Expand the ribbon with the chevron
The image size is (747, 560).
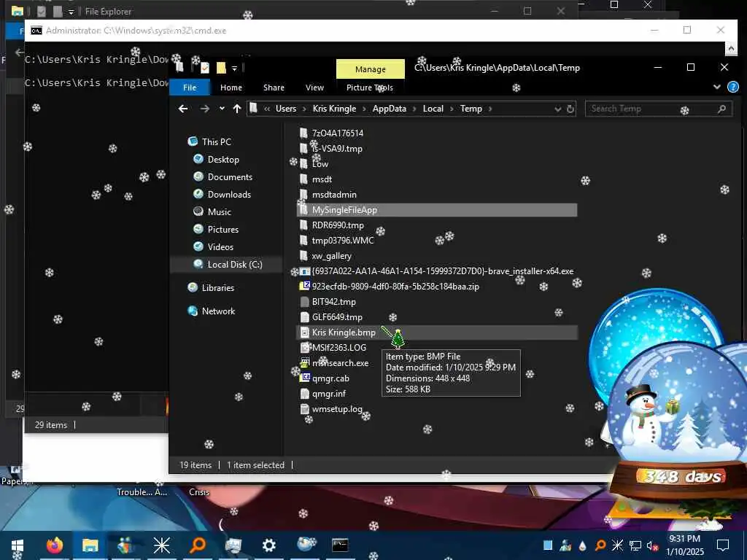(717, 87)
